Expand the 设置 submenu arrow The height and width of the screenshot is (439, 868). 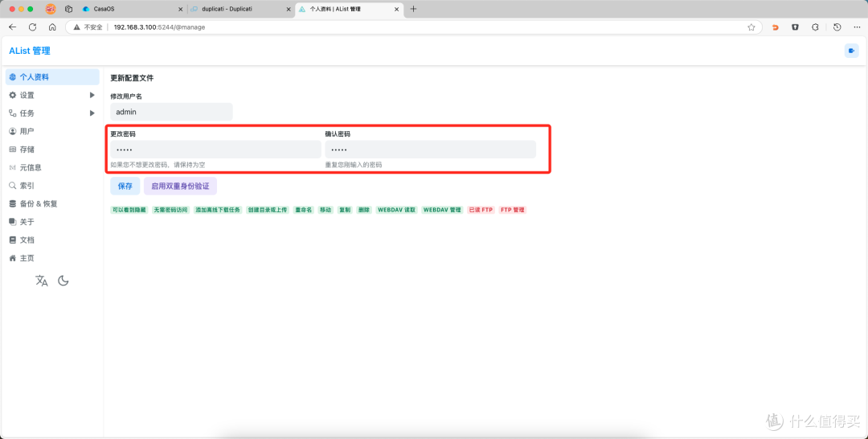coord(92,95)
